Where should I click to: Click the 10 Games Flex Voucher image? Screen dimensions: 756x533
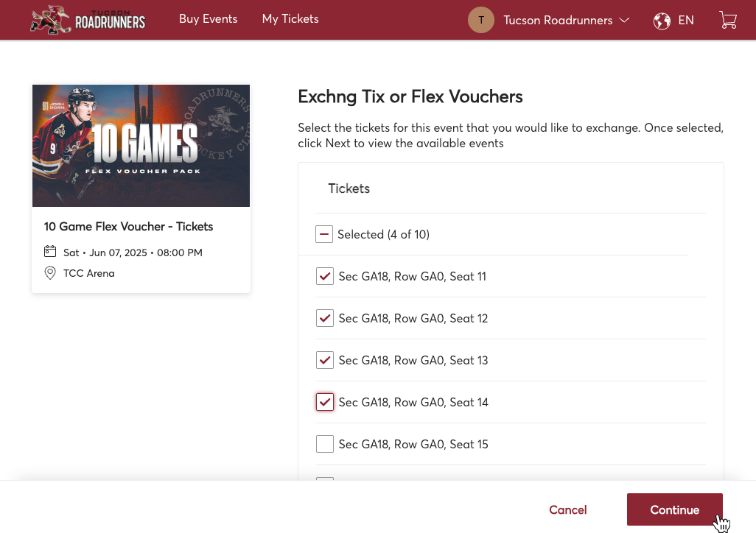point(141,146)
